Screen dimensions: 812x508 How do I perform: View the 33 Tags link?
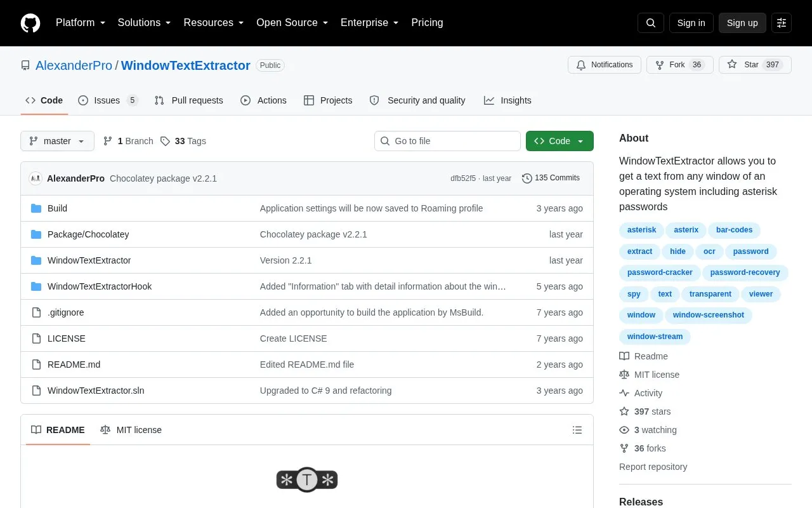tap(183, 141)
